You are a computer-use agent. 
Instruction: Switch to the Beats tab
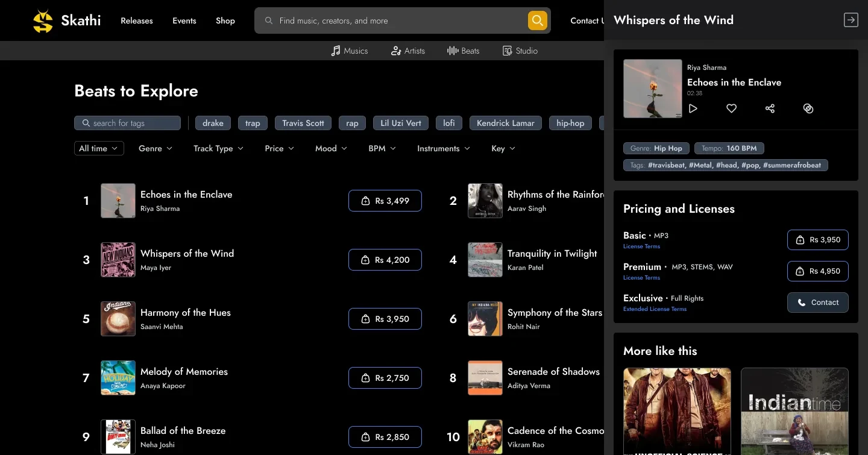coord(464,51)
